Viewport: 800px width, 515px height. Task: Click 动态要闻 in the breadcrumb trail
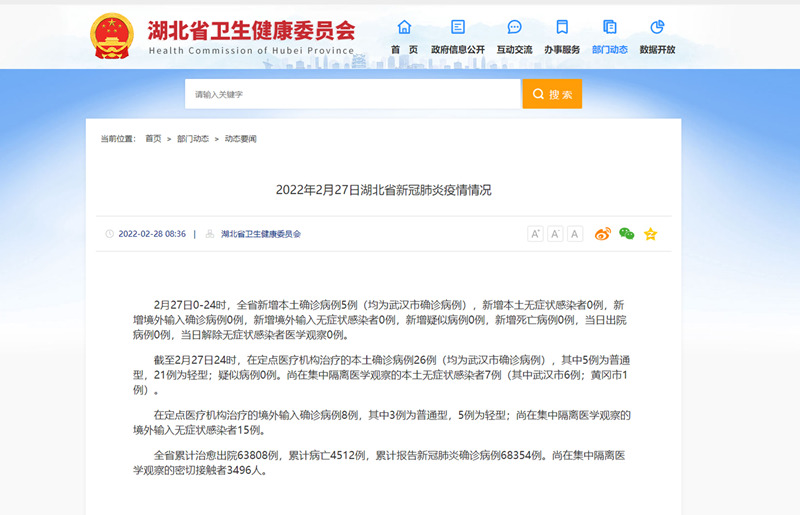(240, 139)
